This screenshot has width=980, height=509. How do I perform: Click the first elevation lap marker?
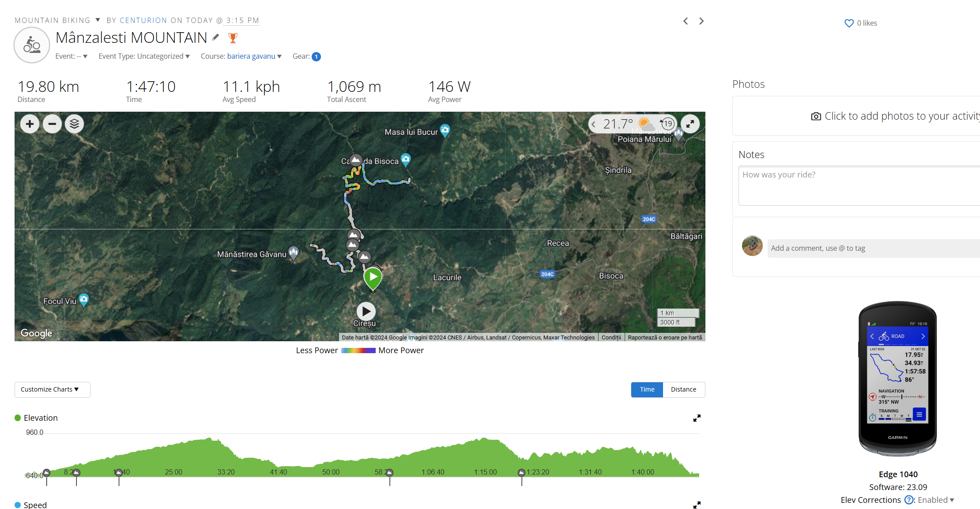click(x=47, y=473)
